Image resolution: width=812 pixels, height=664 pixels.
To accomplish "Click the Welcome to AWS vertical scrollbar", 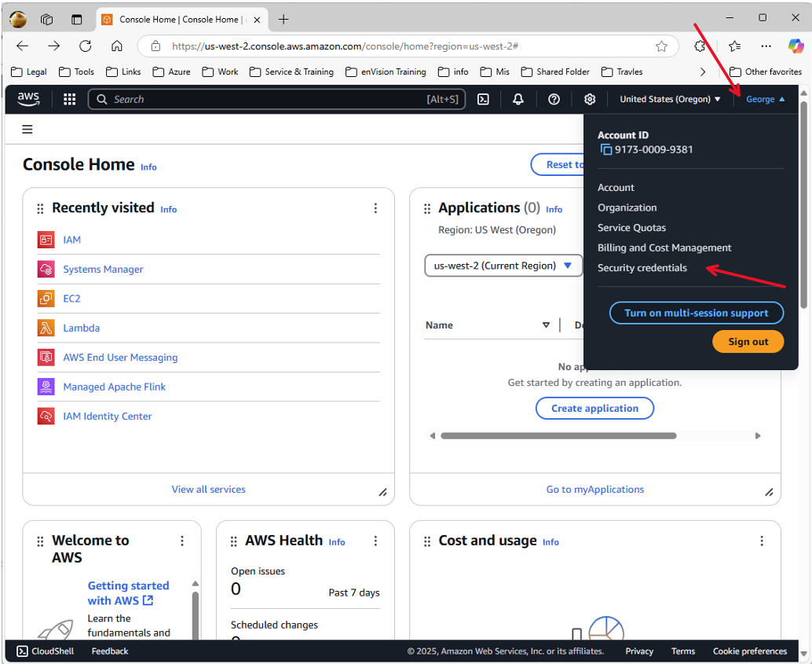I will point(196,614).
